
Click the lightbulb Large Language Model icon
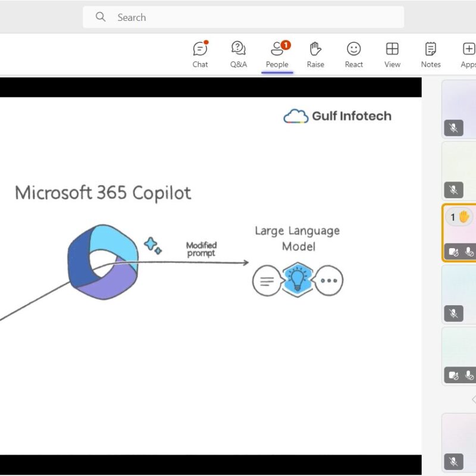(297, 280)
